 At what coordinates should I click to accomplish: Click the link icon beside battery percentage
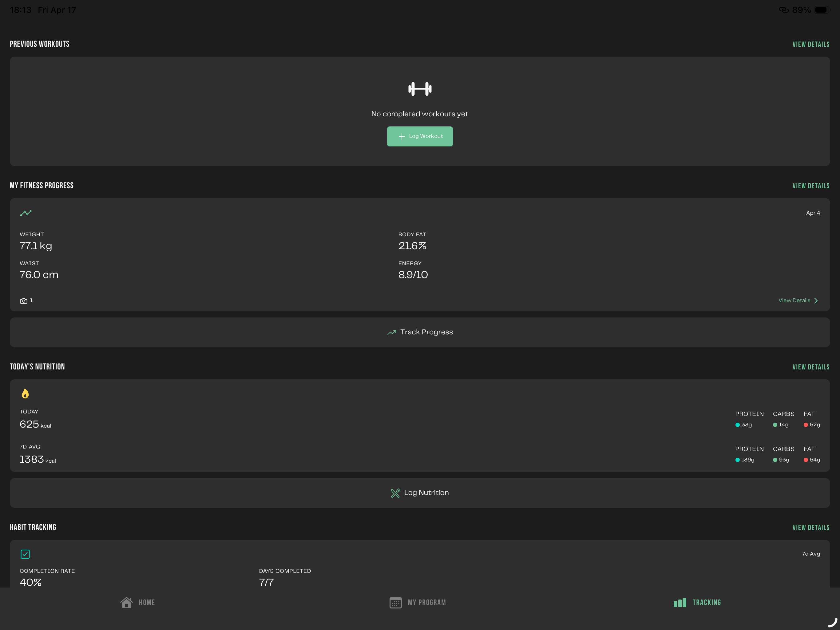(x=783, y=10)
